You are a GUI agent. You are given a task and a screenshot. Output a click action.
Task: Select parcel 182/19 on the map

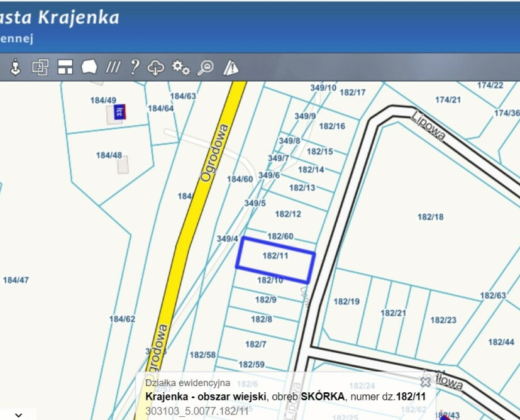346,302
